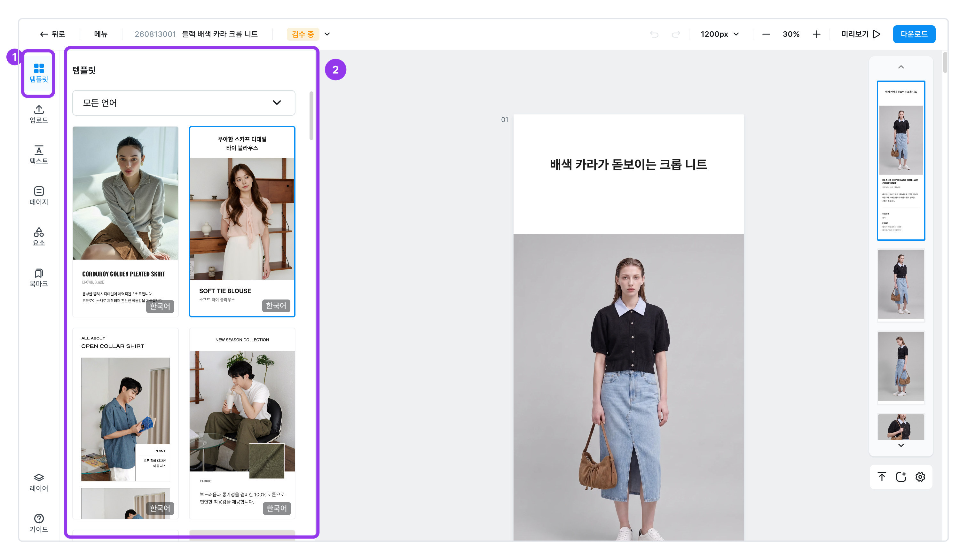This screenshot has height=560, width=967.
Task: Select the Open Collar Shirt template
Action: (125, 424)
